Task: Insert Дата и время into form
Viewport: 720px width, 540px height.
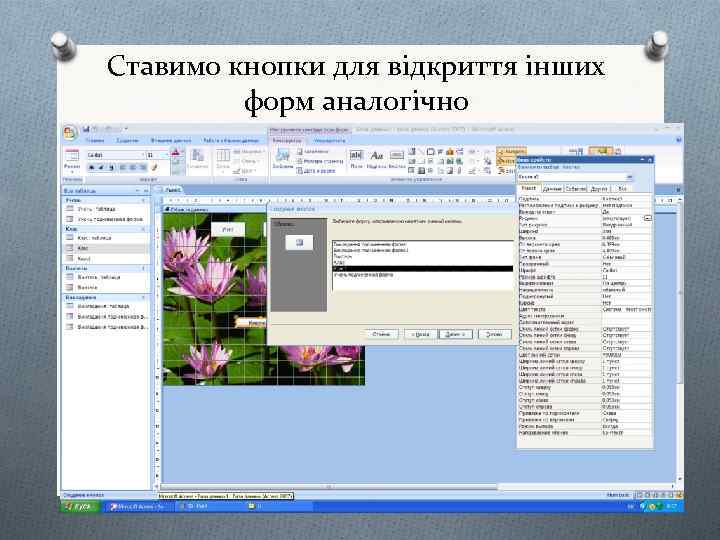Action: coord(316,171)
